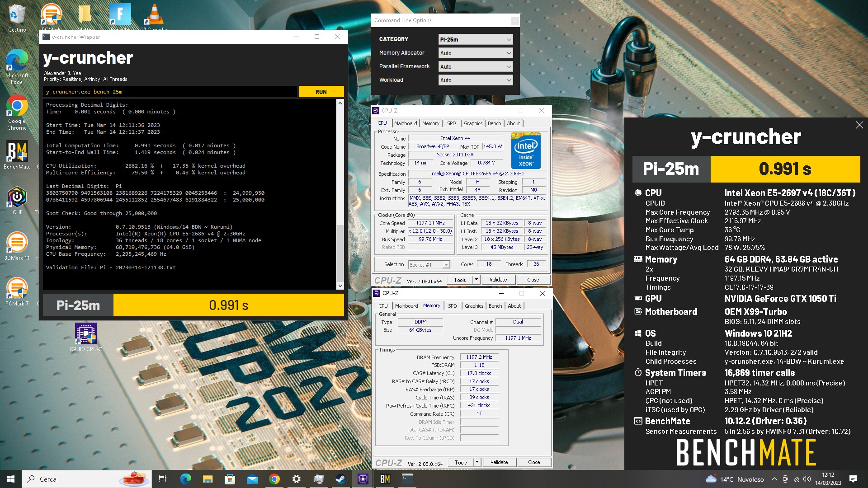Open Chrome from the taskbar

pos(274,479)
